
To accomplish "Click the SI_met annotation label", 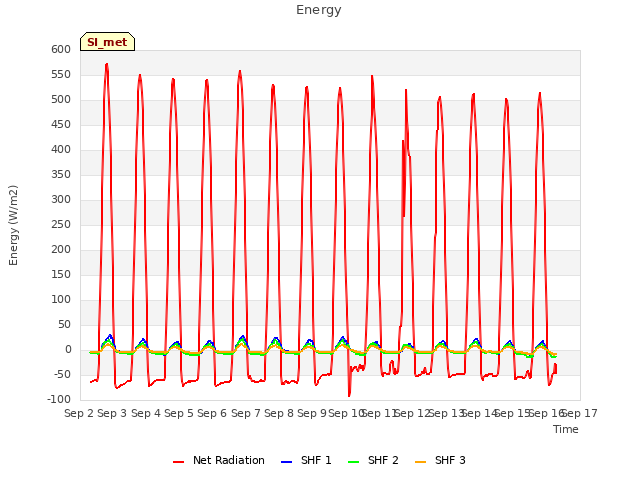I will pyautogui.click(x=107, y=42).
